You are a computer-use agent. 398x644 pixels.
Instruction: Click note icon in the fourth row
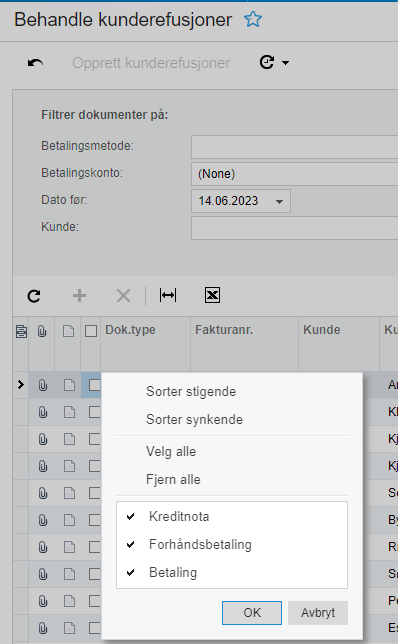[69, 466]
